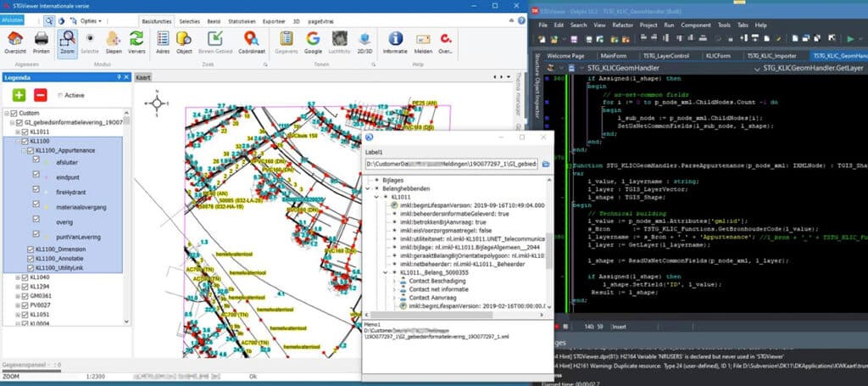Viewport: 868px width, 386px height.
Task: Click the Afsluiten button
Action: [12, 20]
